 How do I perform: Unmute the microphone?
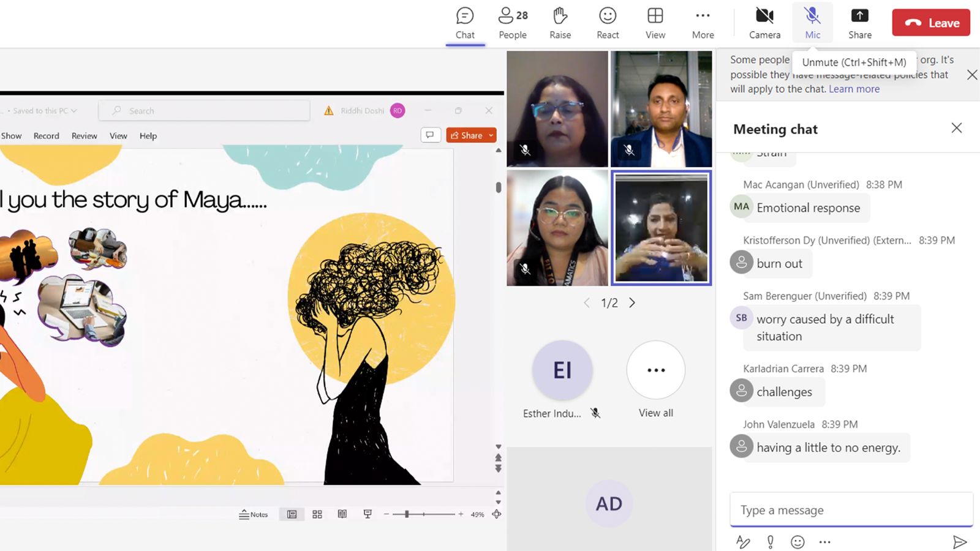[812, 23]
